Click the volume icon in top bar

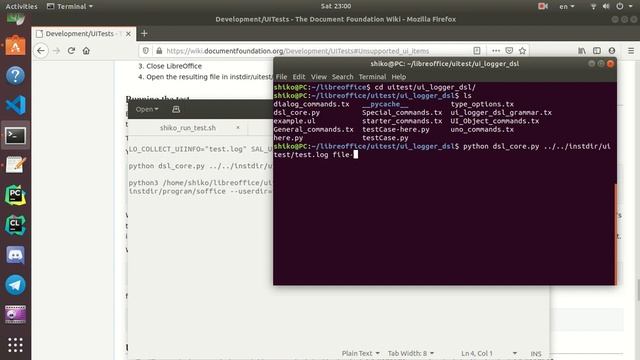[606, 6]
